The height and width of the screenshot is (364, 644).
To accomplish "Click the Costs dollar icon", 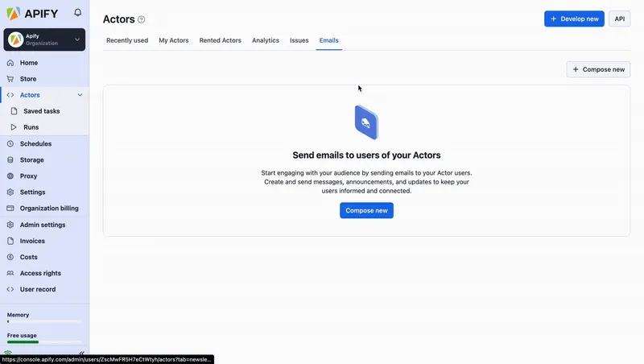I will click(10, 257).
